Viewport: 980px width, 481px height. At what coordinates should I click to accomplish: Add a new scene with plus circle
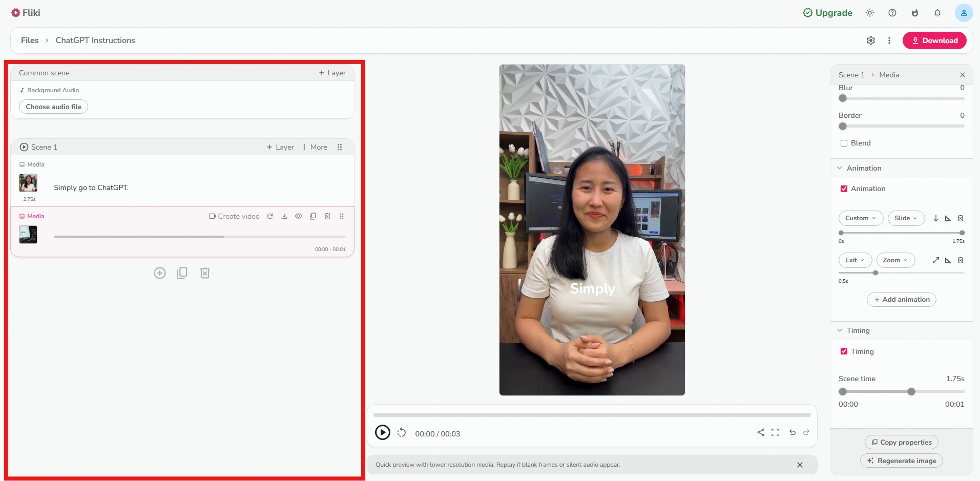[x=160, y=273]
